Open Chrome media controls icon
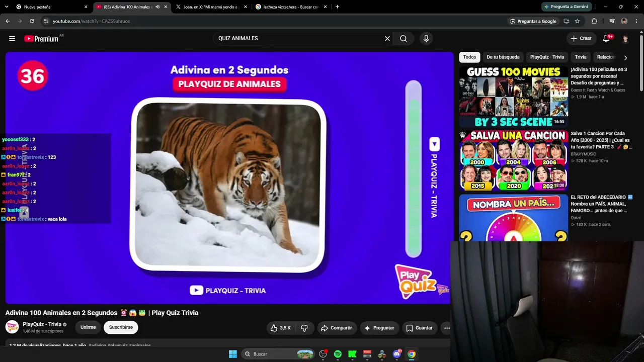The width and height of the screenshot is (644, 362). point(612,21)
